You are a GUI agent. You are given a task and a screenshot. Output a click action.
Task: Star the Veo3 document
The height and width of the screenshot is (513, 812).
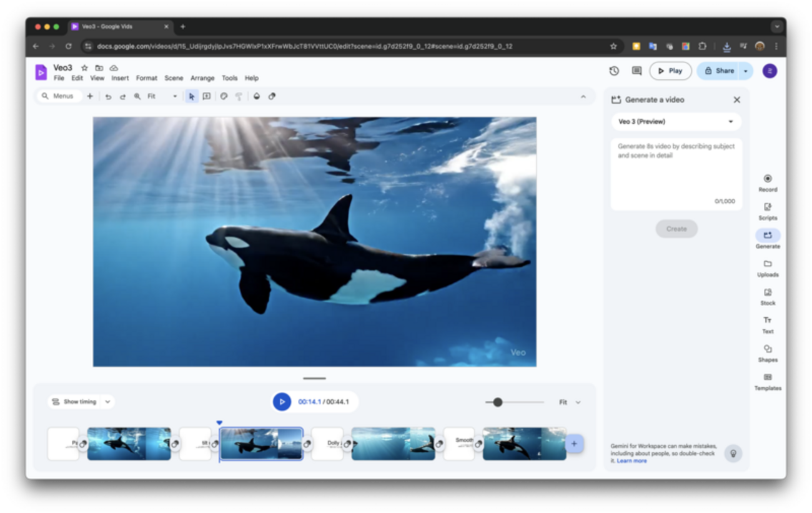click(x=84, y=67)
